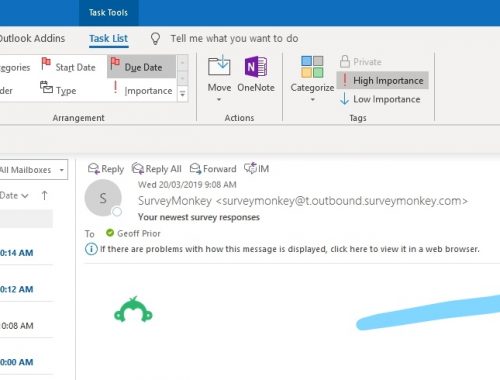
Task: Click the sender avatar with letter S
Action: 103,198
